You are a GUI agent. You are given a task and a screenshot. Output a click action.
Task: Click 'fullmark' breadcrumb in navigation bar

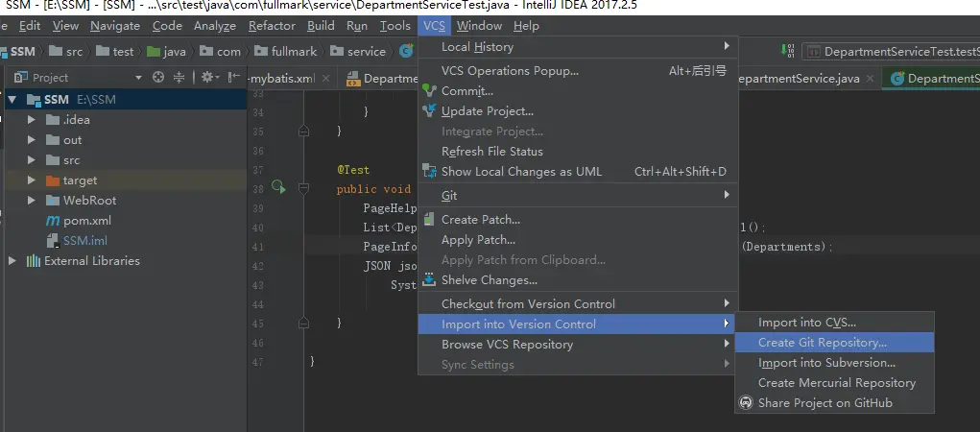click(286, 51)
